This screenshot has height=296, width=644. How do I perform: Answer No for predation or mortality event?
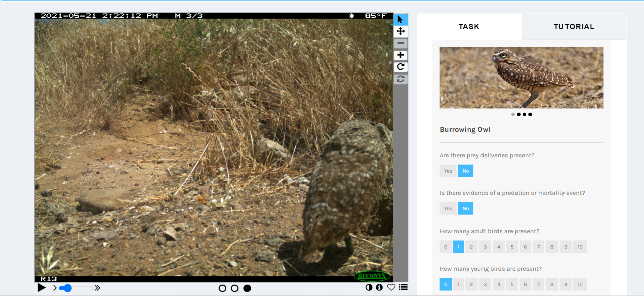[x=466, y=208]
